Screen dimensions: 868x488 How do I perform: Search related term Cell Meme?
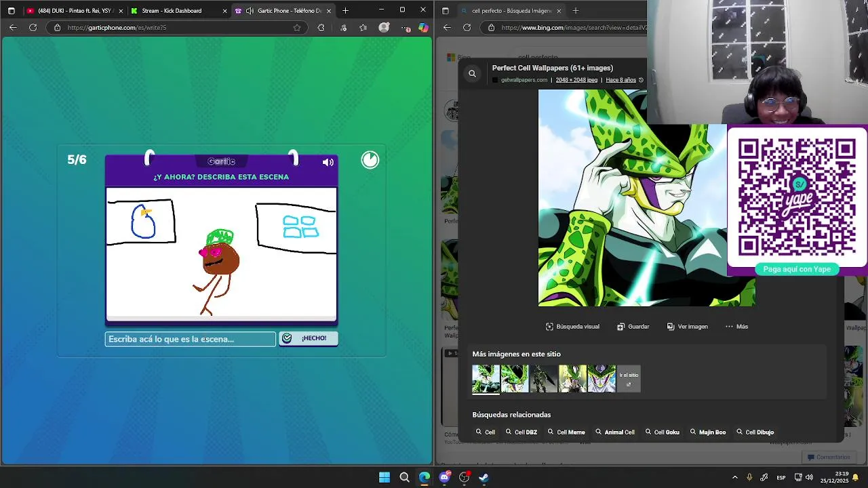[x=566, y=432]
